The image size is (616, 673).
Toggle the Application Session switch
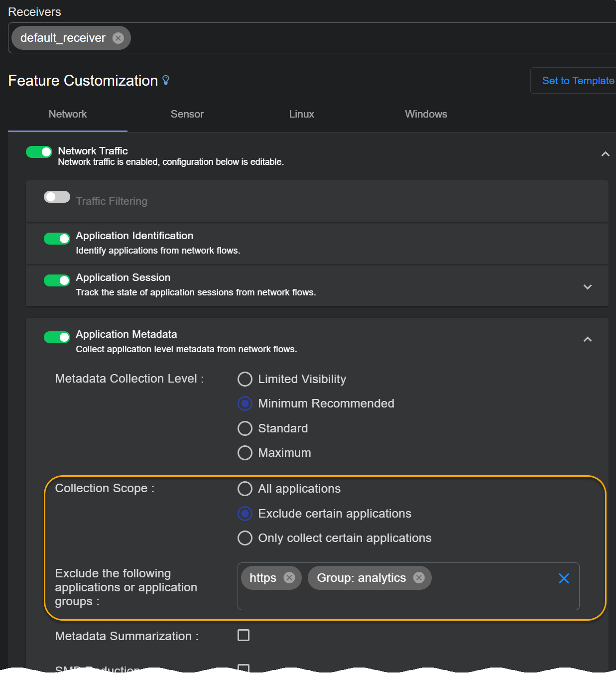(x=57, y=280)
